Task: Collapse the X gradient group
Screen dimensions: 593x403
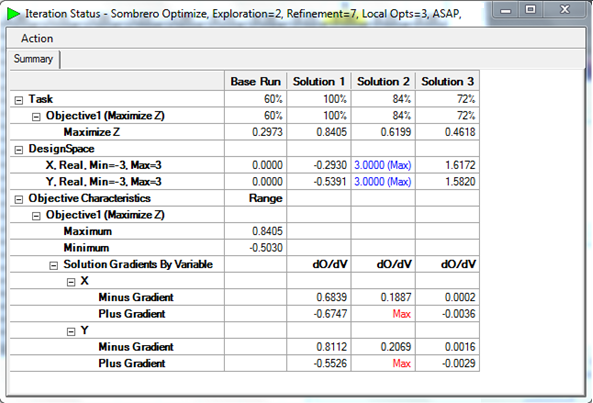Action: [71, 282]
